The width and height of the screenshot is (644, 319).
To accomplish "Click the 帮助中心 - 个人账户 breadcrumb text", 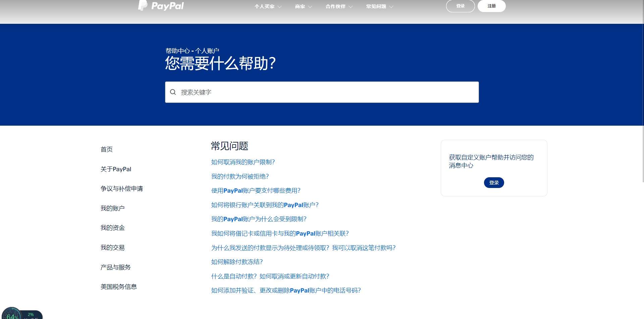I will 193,51.
